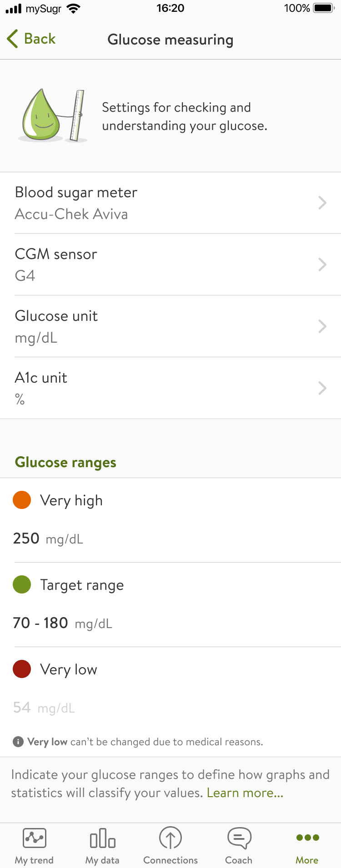
Task: Tap the info icon beside Very low note
Action: point(18,742)
